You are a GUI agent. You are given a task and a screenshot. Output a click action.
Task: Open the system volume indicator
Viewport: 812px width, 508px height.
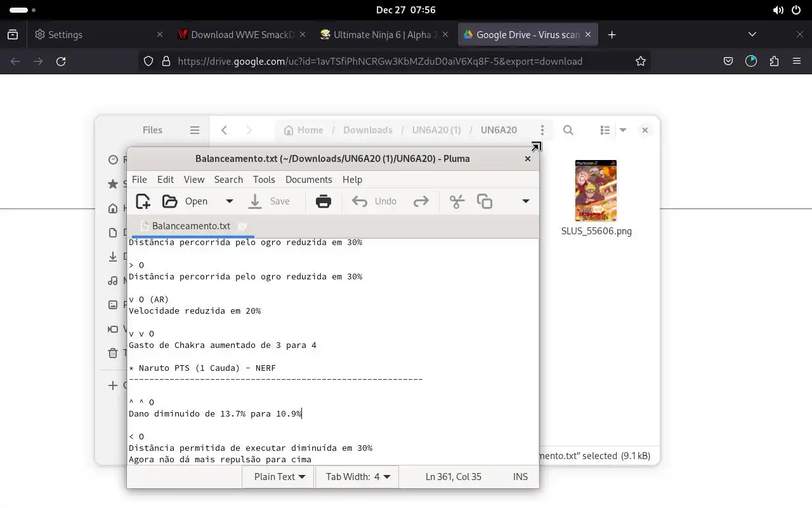(x=778, y=10)
